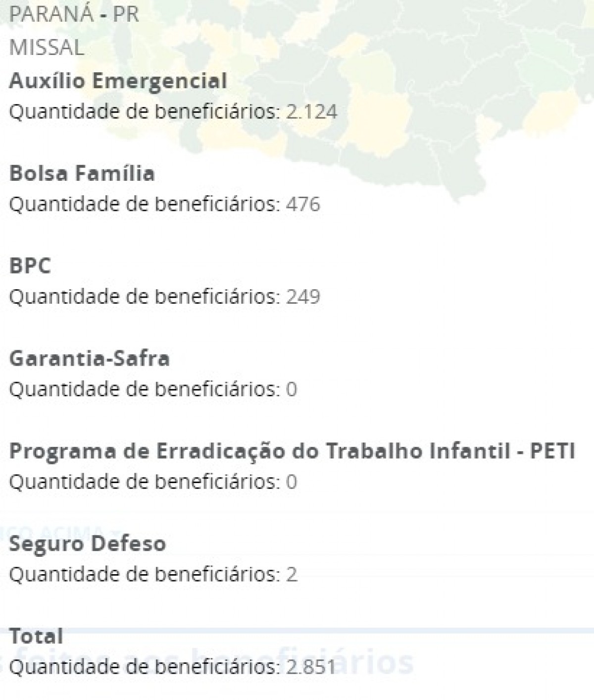
Task: Select the MISSAL municipality name
Action: 47,48
